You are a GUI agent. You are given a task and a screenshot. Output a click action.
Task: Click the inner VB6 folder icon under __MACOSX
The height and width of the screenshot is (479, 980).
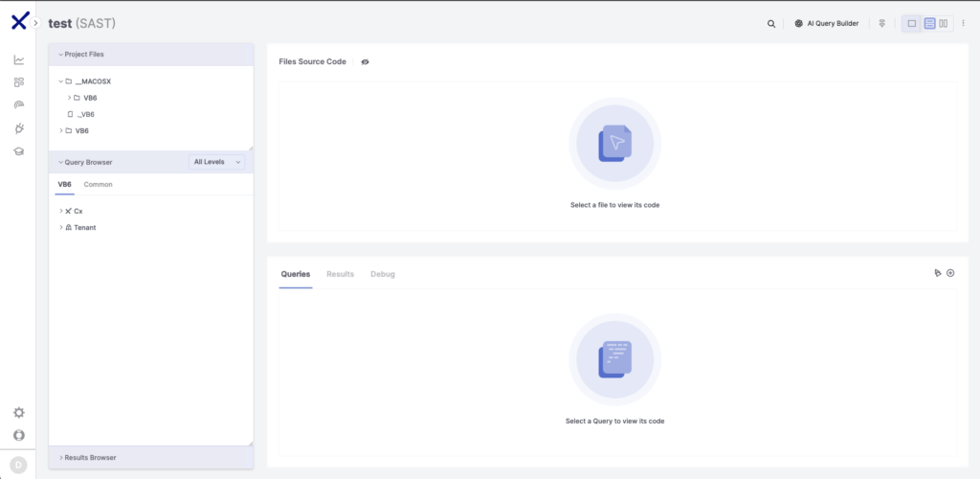77,98
